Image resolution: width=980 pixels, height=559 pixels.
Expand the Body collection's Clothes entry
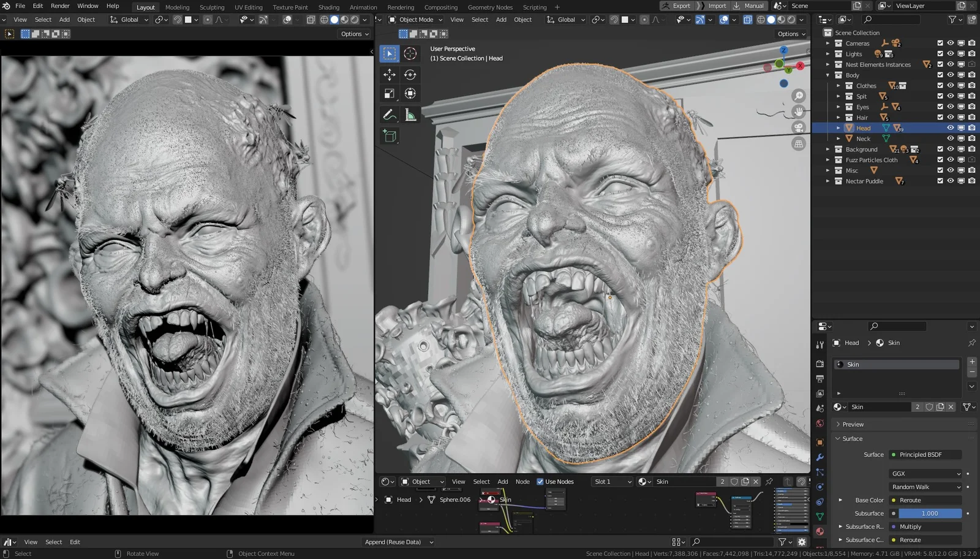(838, 85)
